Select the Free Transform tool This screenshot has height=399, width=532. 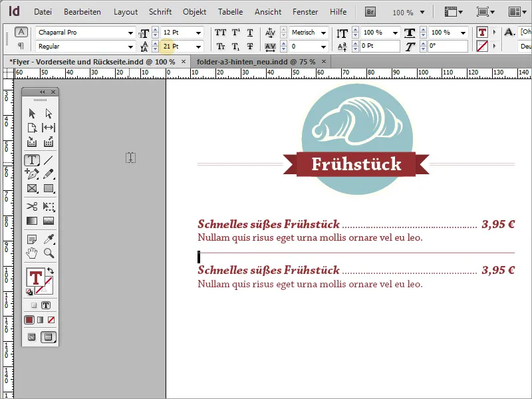point(49,206)
